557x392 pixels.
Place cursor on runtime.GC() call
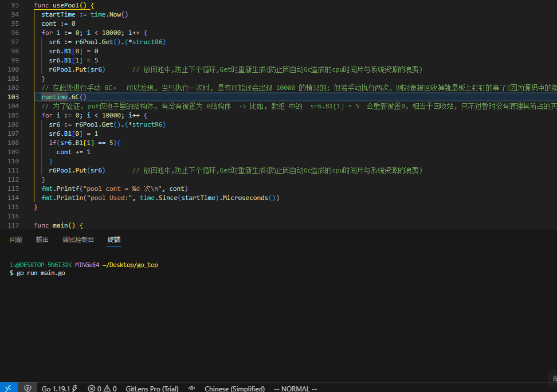(x=64, y=97)
